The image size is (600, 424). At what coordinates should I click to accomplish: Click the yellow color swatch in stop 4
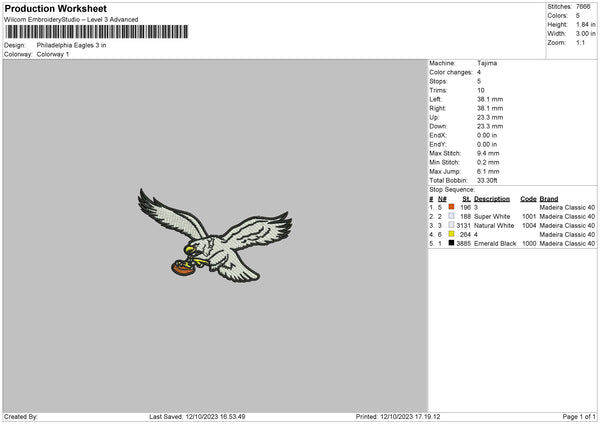click(x=452, y=234)
